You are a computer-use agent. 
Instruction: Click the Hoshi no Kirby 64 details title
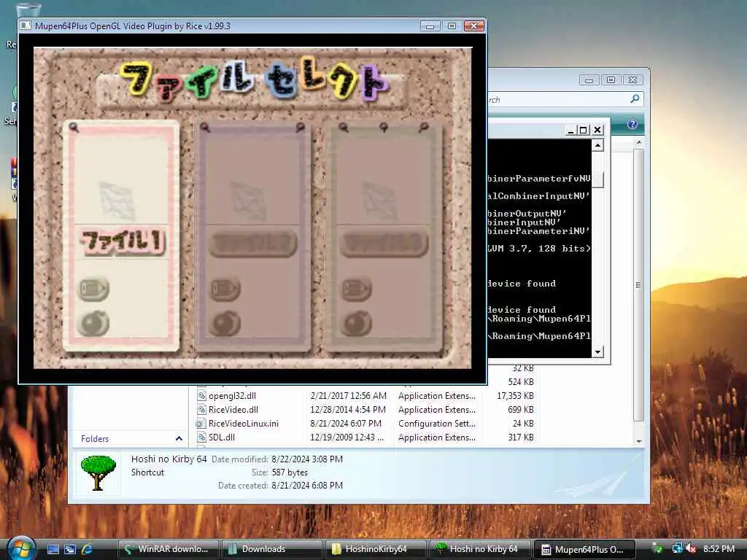coord(169,459)
